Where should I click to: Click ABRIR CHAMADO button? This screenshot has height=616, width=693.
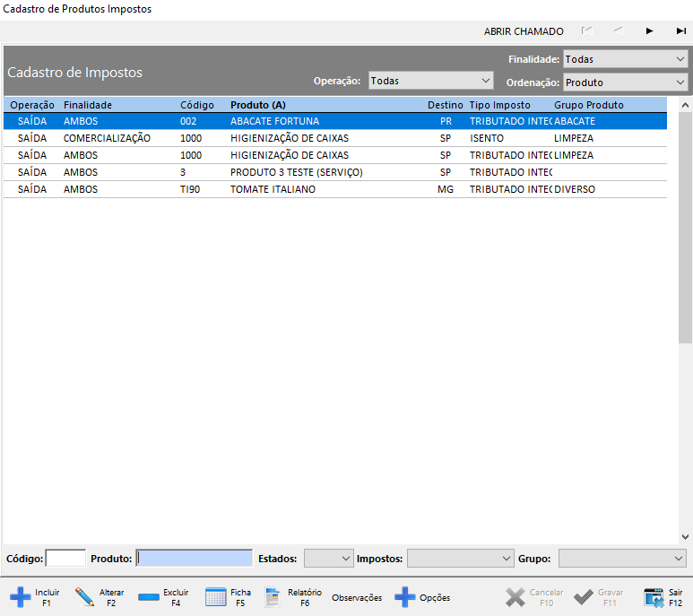(524, 31)
